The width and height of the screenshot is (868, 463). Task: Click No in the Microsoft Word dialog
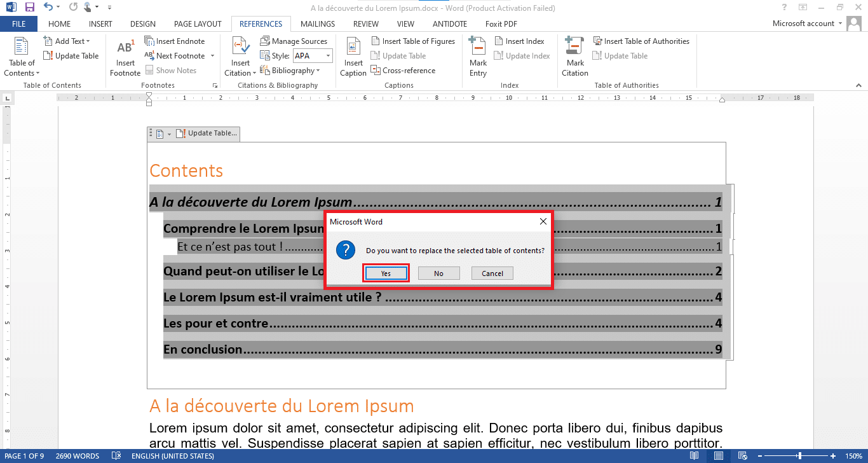pos(438,273)
